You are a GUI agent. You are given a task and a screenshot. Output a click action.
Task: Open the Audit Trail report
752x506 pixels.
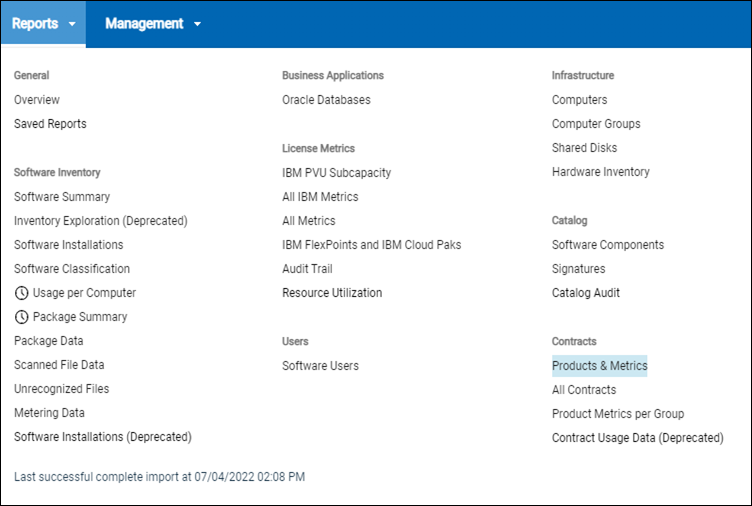(307, 269)
